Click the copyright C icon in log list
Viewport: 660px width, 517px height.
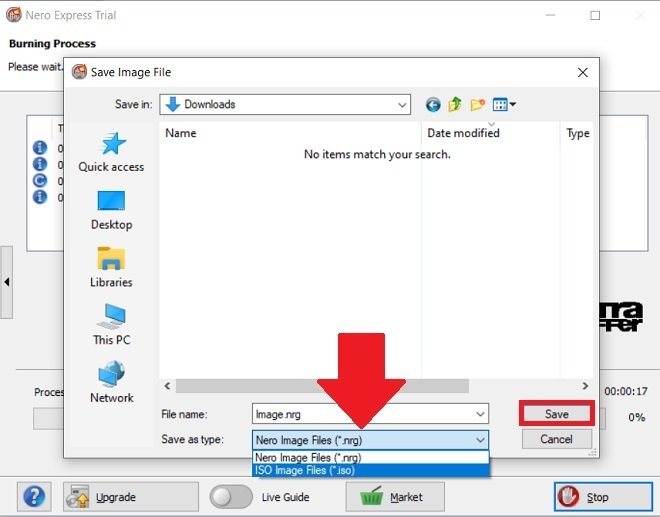click(40, 180)
